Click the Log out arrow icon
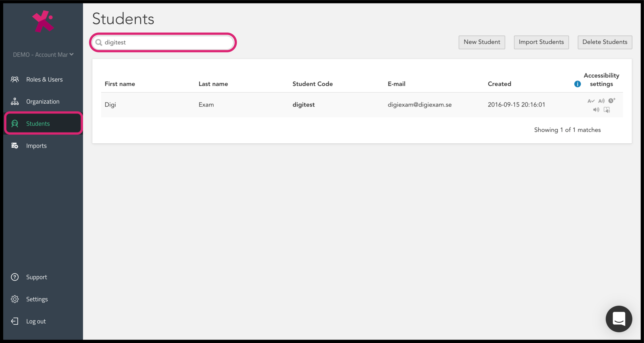Image resolution: width=644 pixels, height=343 pixels. point(15,321)
